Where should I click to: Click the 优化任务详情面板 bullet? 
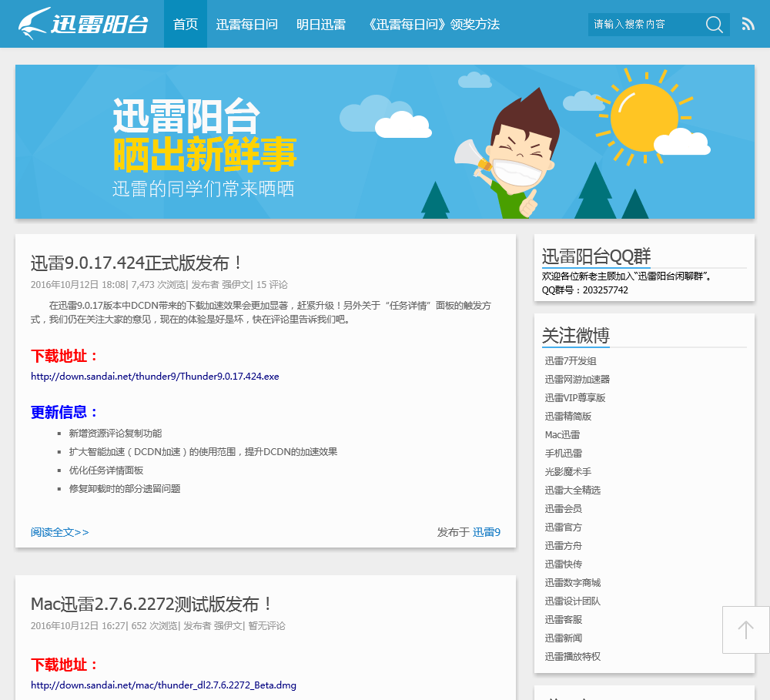tap(106, 471)
